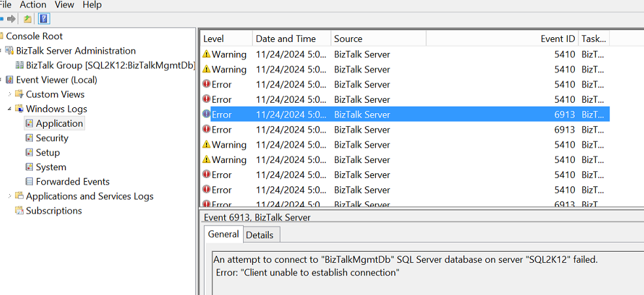Open the View menu
644x295 pixels.
(65, 5)
